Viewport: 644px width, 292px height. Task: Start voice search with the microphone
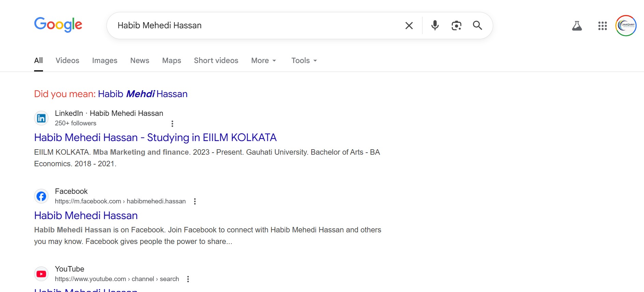pos(435,26)
